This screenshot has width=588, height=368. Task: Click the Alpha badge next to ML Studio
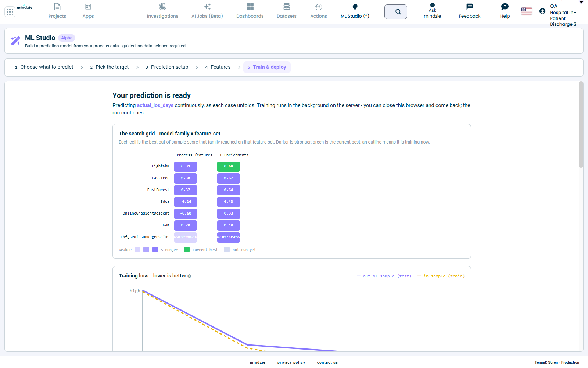tap(67, 38)
